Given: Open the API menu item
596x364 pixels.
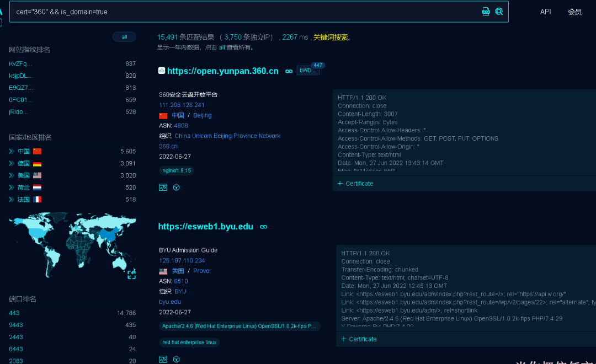Looking at the screenshot, I should coord(545,12).
